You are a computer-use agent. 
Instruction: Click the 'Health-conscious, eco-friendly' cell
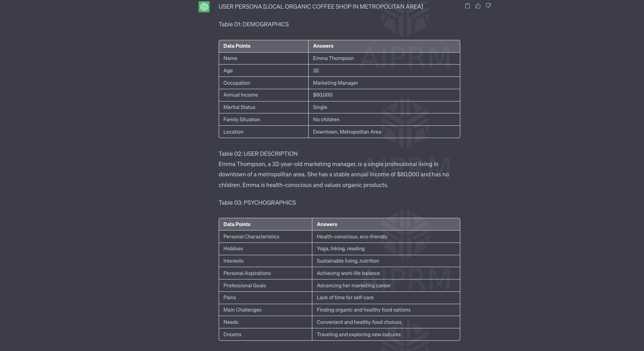click(x=386, y=237)
